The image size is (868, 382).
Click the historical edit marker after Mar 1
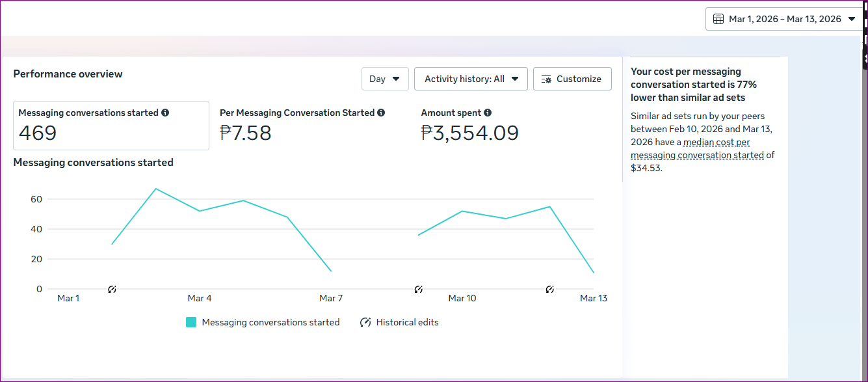click(x=112, y=289)
